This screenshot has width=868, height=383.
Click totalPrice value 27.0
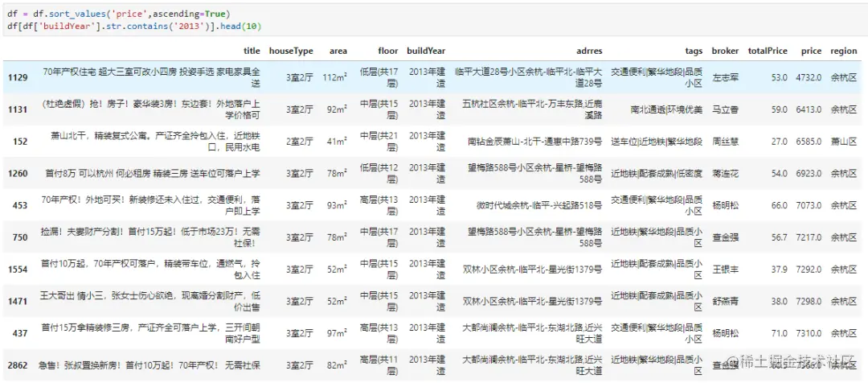[x=779, y=142]
